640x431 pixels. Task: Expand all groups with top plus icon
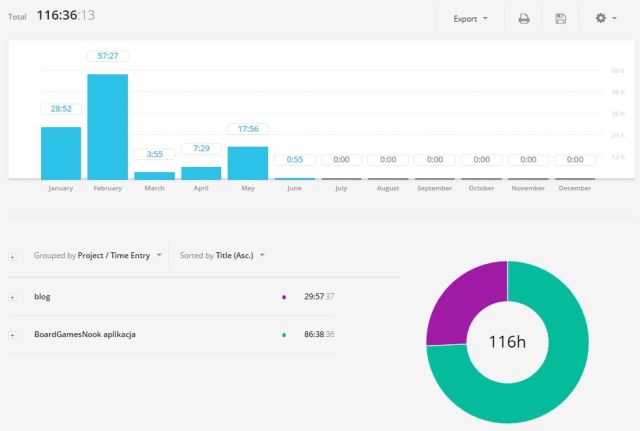[12, 256]
